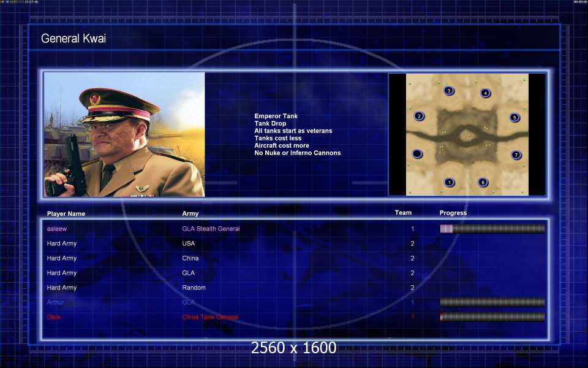
Task: Click aaleew's loading progress bar
Action: 492,229
